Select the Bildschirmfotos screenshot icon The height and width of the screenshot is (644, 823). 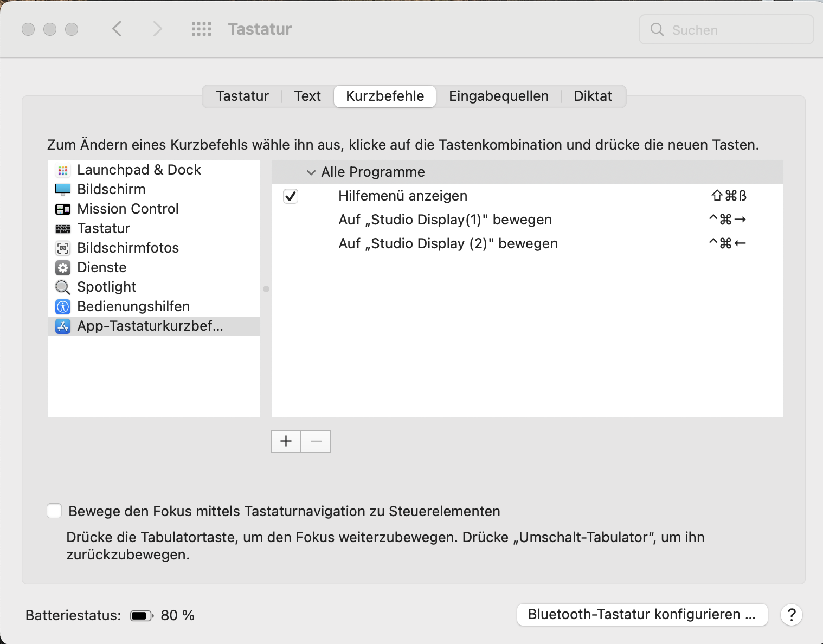63,248
